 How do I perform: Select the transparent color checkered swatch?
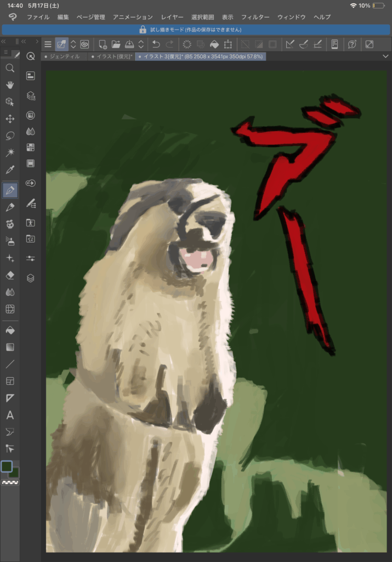pyautogui.click(x=10, y=482)
